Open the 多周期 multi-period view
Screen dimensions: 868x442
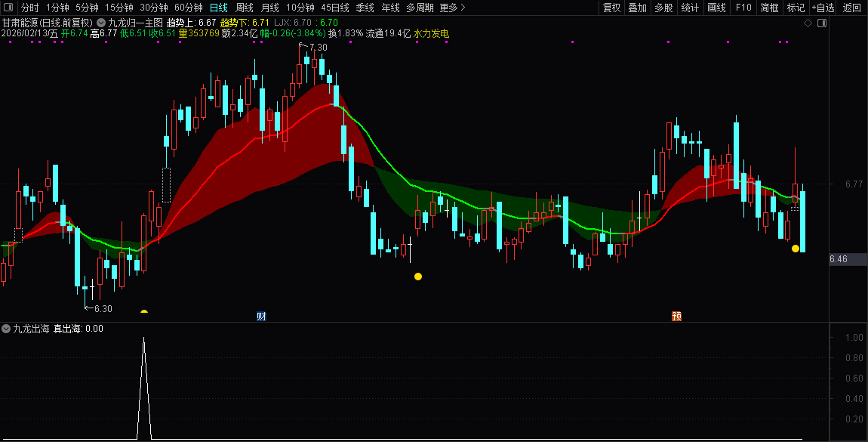(x=420, y=8)
